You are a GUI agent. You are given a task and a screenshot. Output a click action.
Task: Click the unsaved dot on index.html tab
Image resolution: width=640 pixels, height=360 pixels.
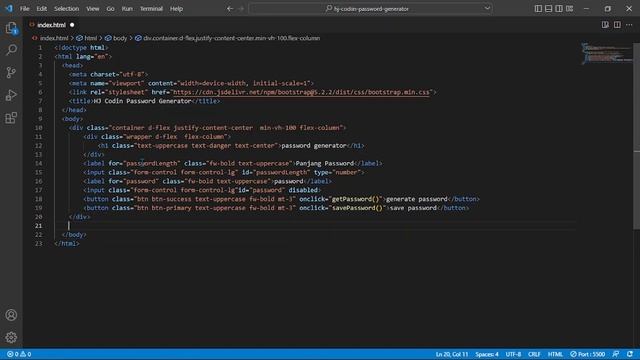click(x=72, y=25)
